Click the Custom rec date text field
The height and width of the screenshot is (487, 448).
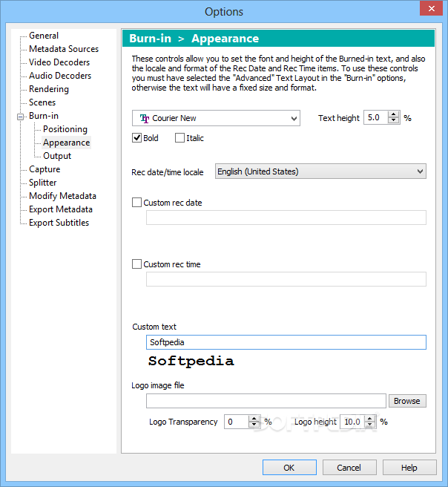coord(286,218)
